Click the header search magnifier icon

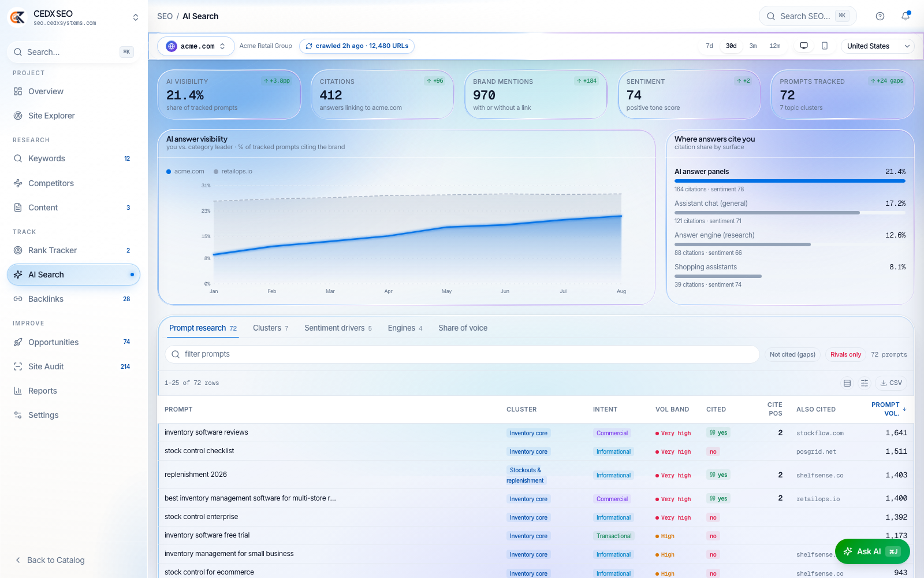click(x=771, y=16)
